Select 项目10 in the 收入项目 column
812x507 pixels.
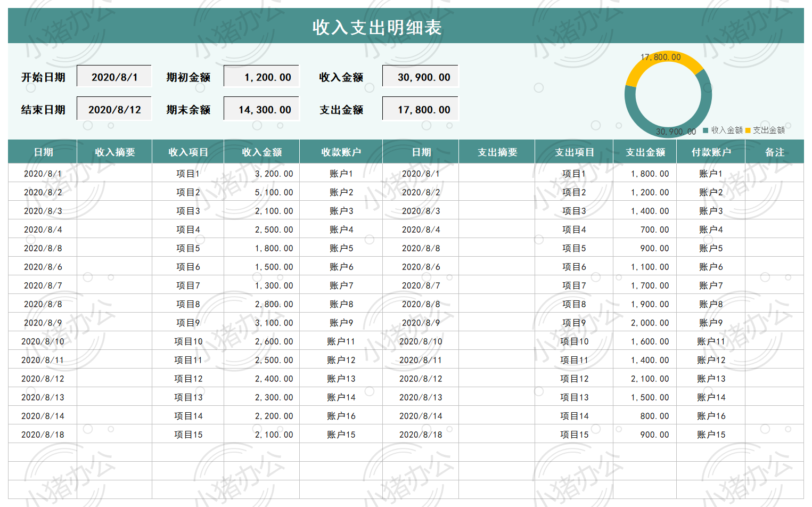(x=188, y=341)
